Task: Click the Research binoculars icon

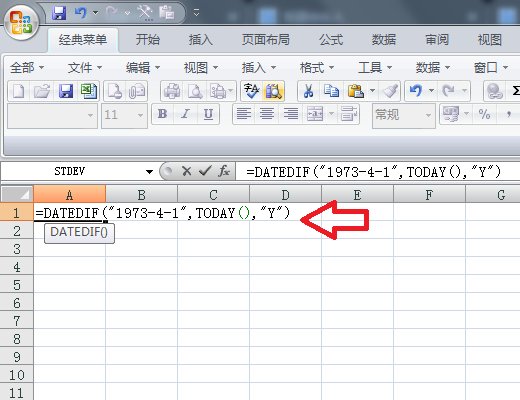Action: [274, 91]
